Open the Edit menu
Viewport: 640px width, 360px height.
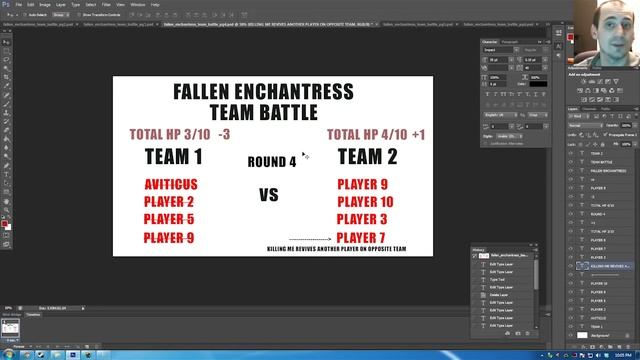point(31,4)
